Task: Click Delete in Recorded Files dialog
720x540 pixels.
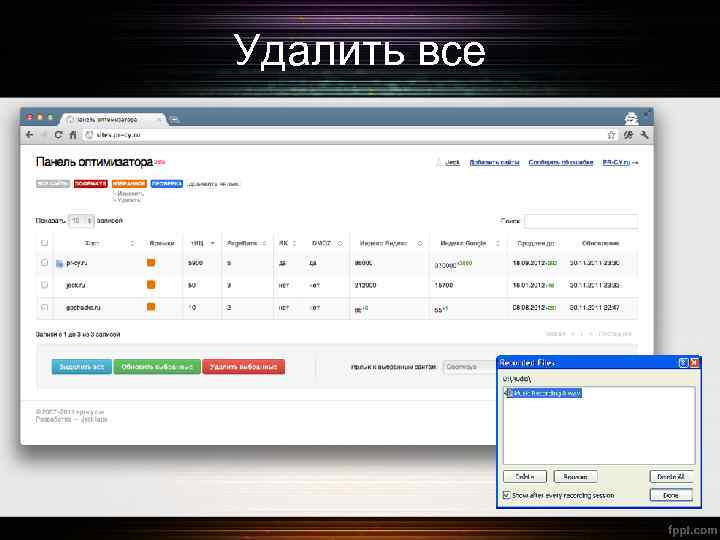Action: tap(525, 477)
